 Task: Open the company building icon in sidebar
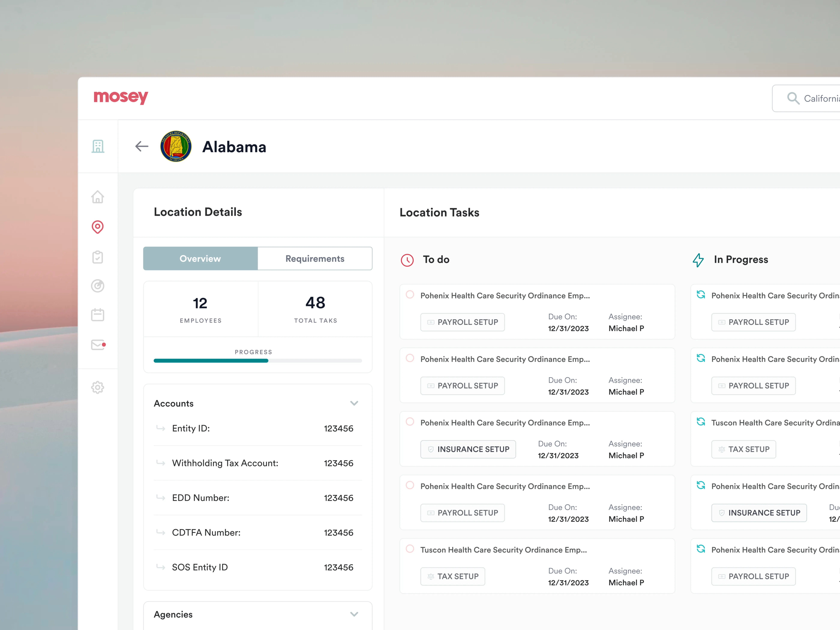pyautogui.click(x=98, y=146)
